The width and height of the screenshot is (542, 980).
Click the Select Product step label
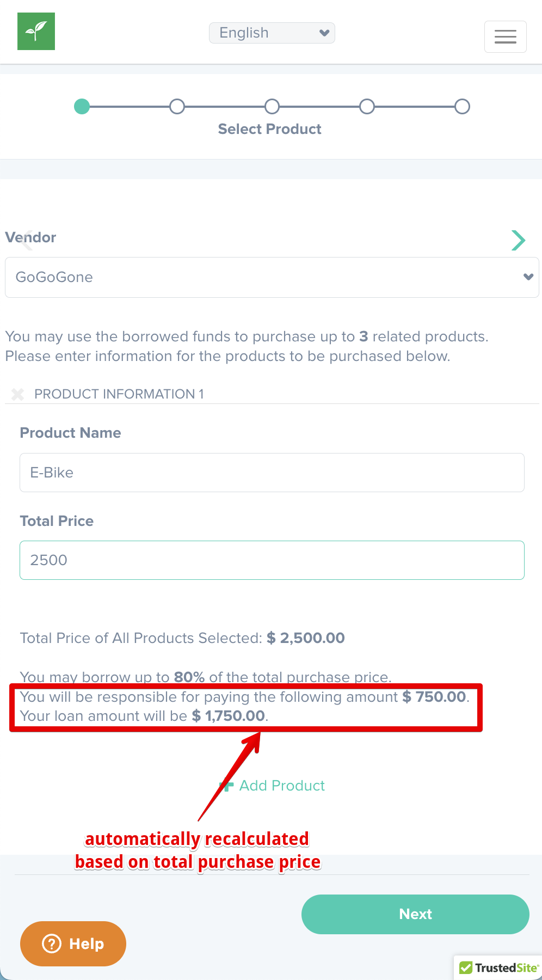[269, 129]
